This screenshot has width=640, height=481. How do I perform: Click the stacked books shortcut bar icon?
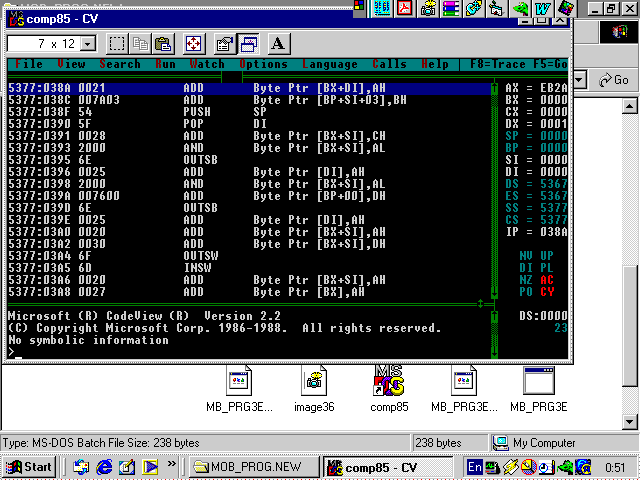(451, 8)
